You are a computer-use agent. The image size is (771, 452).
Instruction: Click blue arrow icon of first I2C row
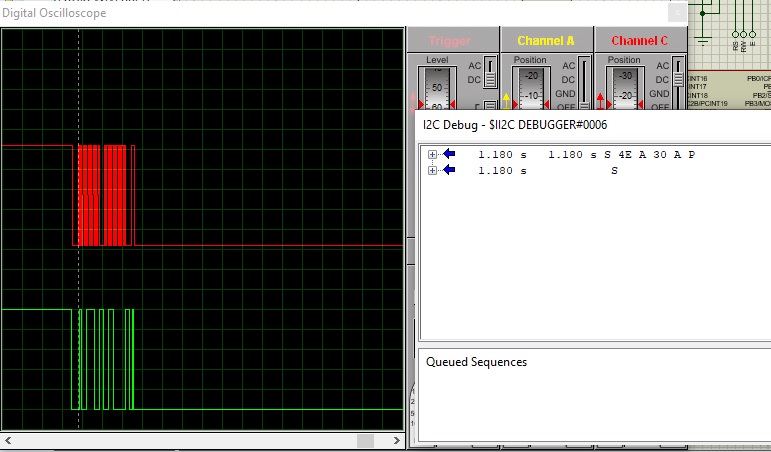449,155
